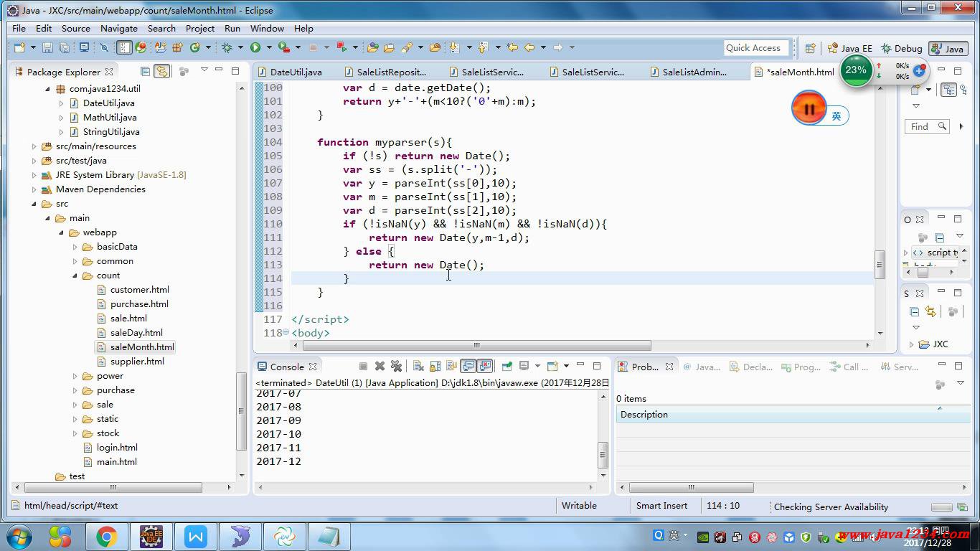Collapse all in Package Explorer
This screenshot has width=980, height=551.
click(x=145, y=71)
